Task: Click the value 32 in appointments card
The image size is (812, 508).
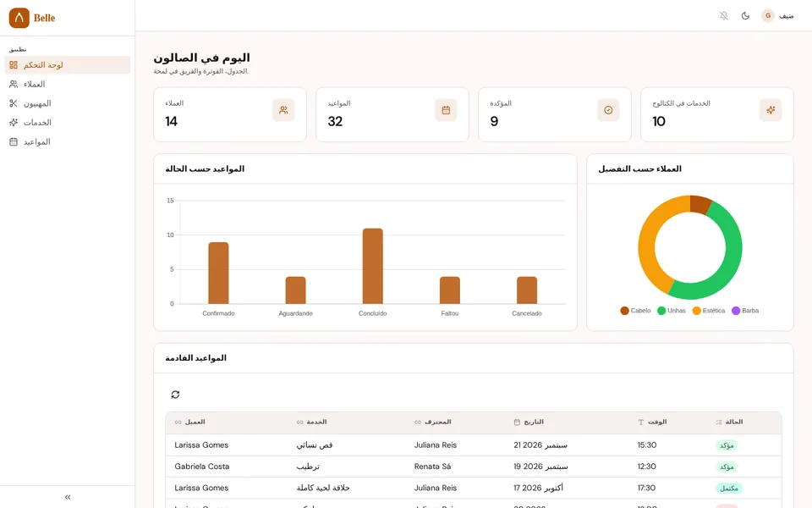Action: click(x=335, y=121)
